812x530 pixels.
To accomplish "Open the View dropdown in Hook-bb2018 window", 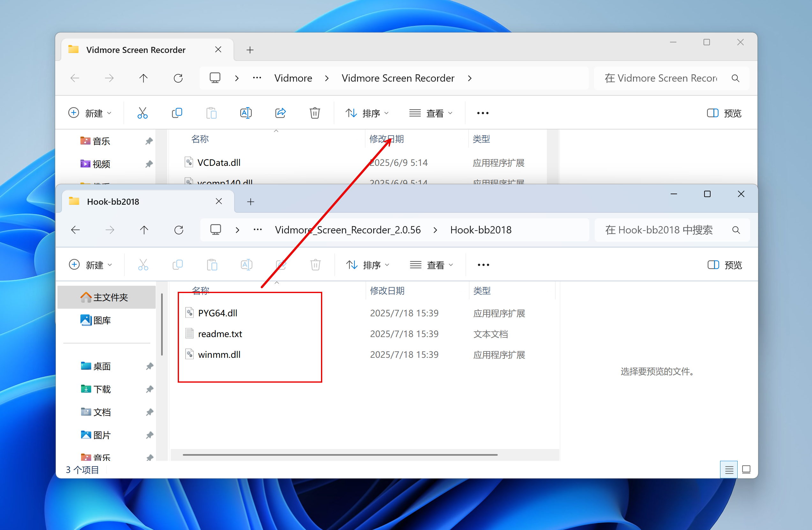I will [431, 265].
